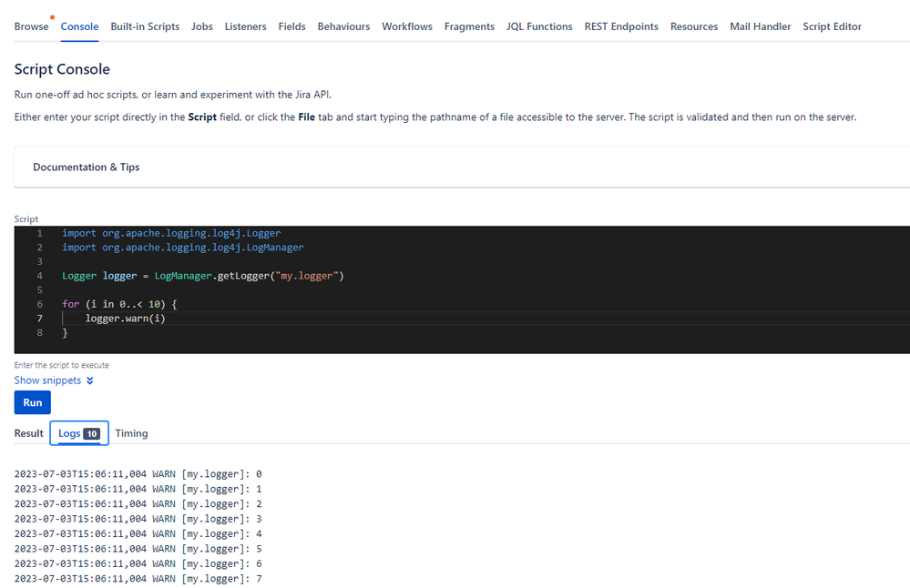
Task: Place cursor in logger.warn(i) line
Action: pyautogui.click(x=126, y=319)
